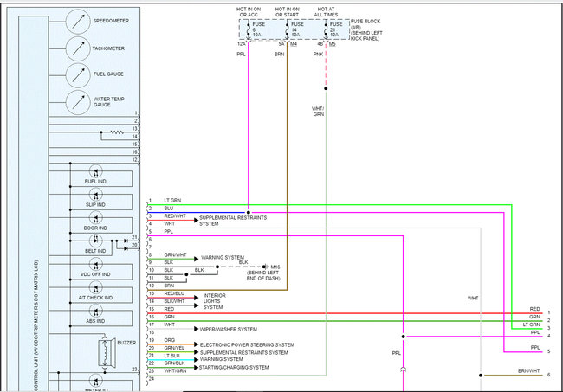Click the LED symbol above A/T CHECK IND
The width and height of the screenshot is (563, 392).
[x=96, y=287]
